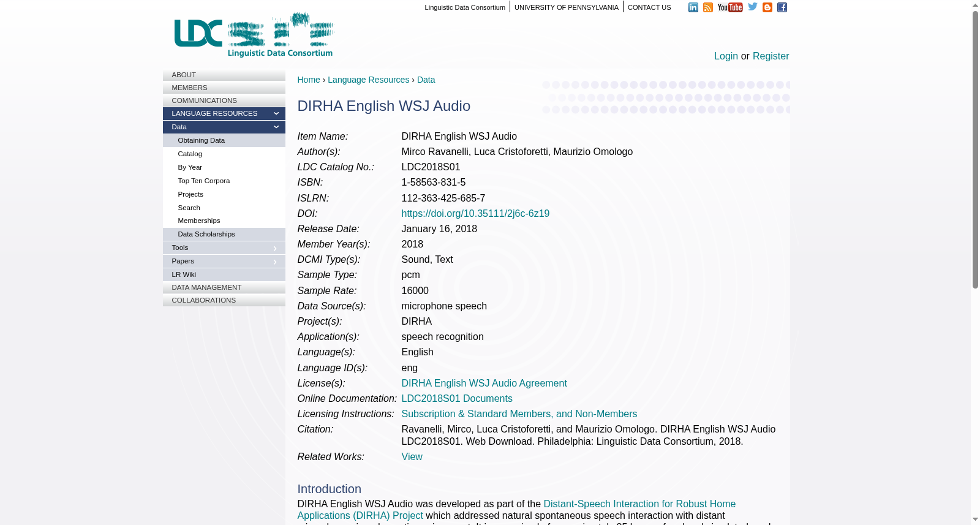
Task: Open Search in sidebar
Action: coord(224,208)
